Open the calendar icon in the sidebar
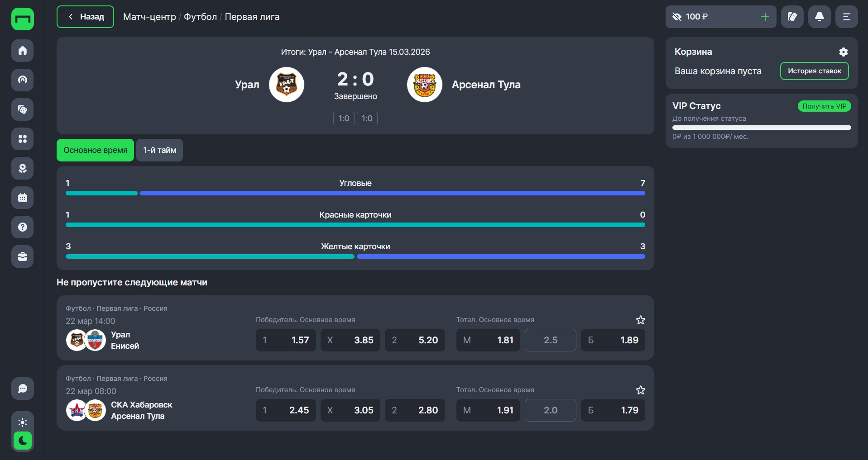This screenshot has height=460, width=868. 23,198
